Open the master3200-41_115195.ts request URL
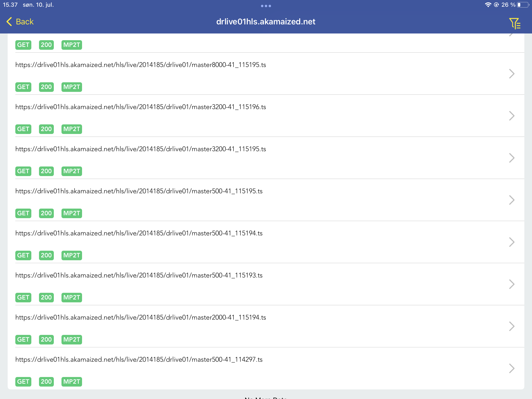This screenshot has height=399, width=532. click(x=141, y=149)
